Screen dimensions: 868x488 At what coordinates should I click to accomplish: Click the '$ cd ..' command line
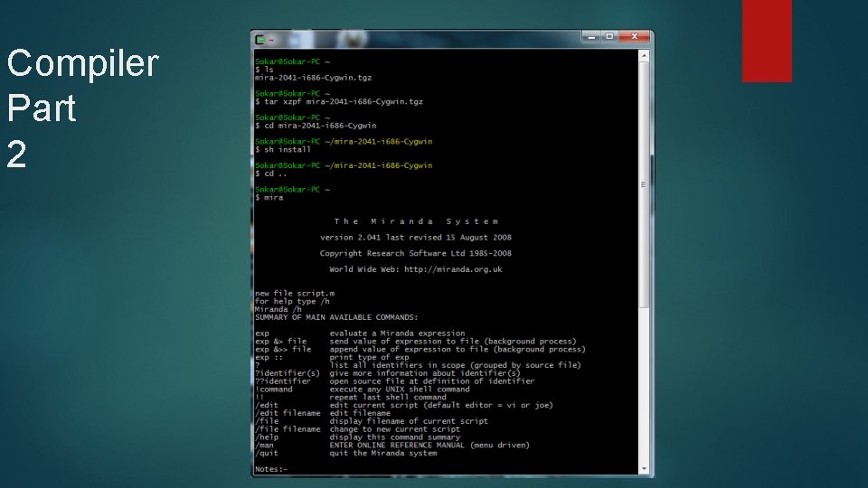pos(271,174)
